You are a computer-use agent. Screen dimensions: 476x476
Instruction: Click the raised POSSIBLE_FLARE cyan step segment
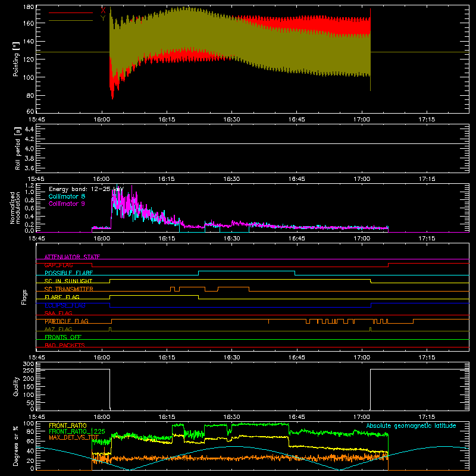click(x=246, y=271)
